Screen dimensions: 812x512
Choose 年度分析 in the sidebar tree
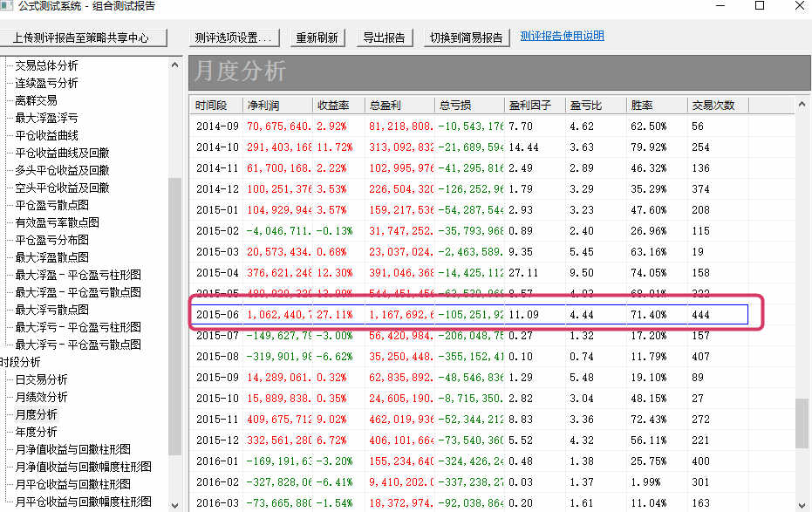tap(36, 432)
